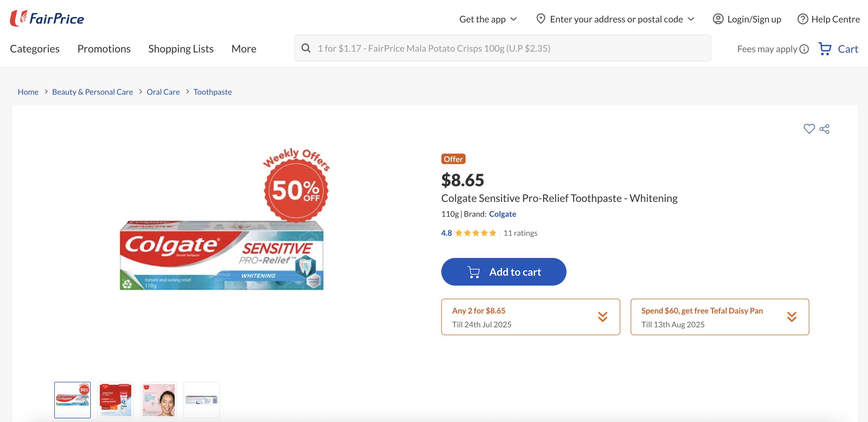The height and width of the screenshot is (422, 868).
Task: Open the Categories menu
Action: click(35, 49)
